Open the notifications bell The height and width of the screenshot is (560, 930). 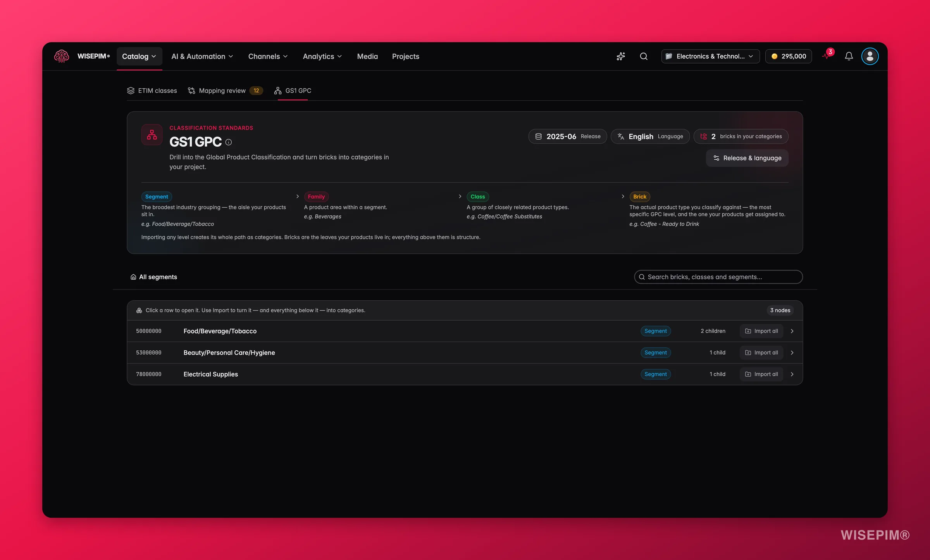tap(849, 56)
